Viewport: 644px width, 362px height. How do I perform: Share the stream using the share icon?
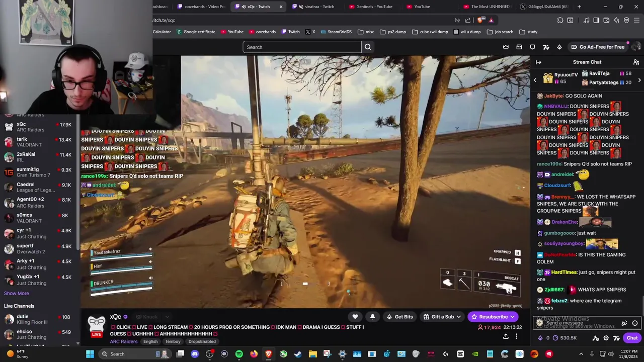(x=506, y=336)
